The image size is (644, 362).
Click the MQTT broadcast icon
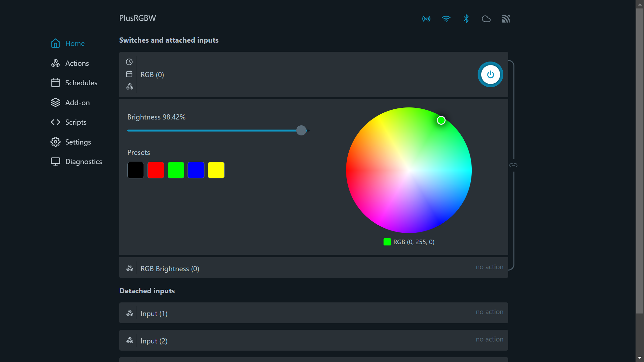(506, 19)
